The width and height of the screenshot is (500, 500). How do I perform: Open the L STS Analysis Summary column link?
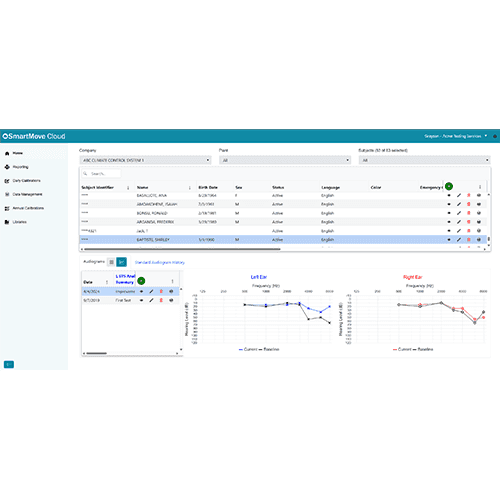(125, 279)
